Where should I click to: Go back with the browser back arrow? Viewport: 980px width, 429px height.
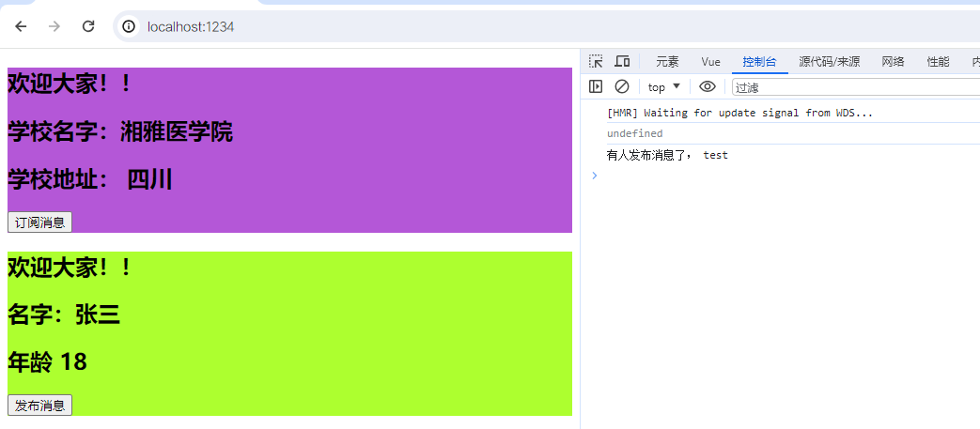point(21,26)
